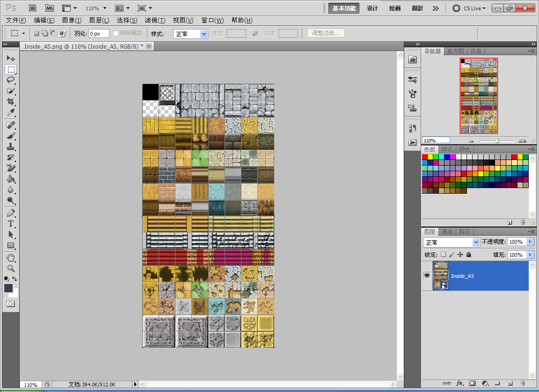Switch to the 设计 workspace
This screenshot has width=539, height=392.
point(372,8)
